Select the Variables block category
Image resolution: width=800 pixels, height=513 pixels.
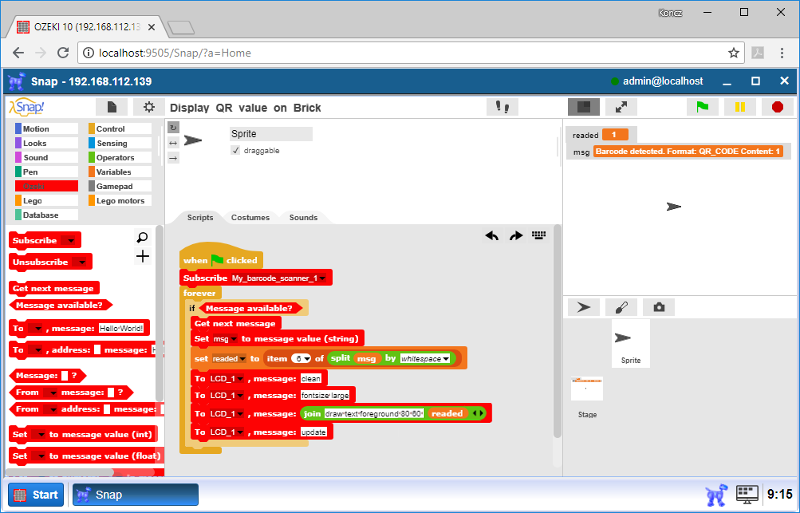[x=120, y=172]
